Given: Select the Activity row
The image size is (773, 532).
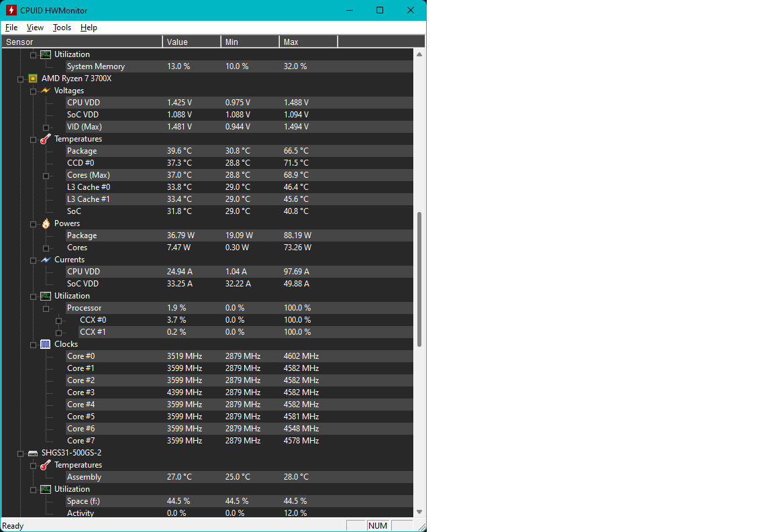Looking at the screenshot, I should point(239,513).
